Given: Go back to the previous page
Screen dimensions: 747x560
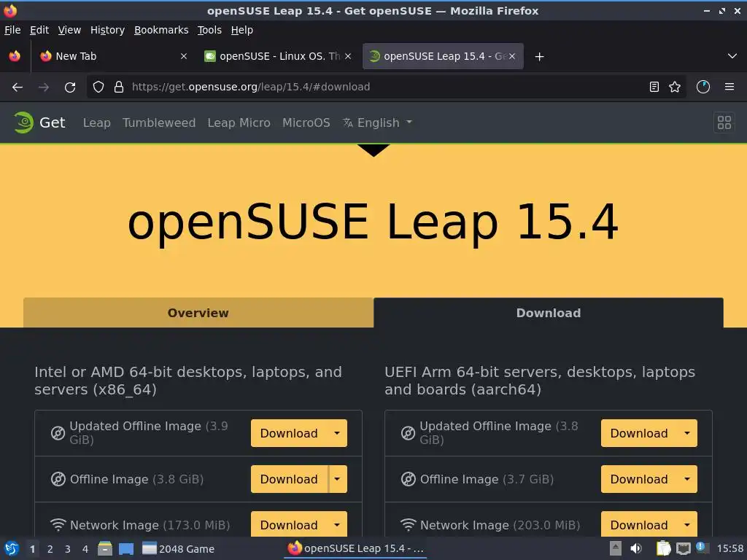Looking at the screenshot, I should point(18,87).
